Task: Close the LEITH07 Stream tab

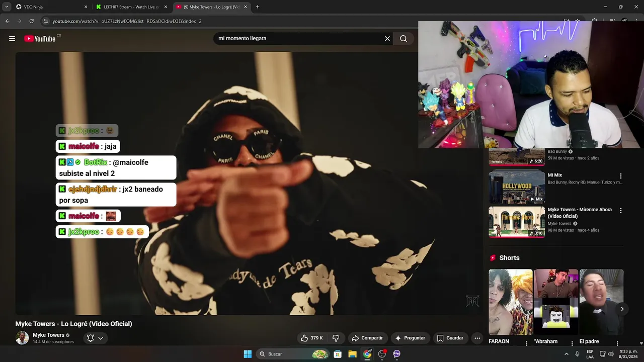Action: [x=166, y=7]
